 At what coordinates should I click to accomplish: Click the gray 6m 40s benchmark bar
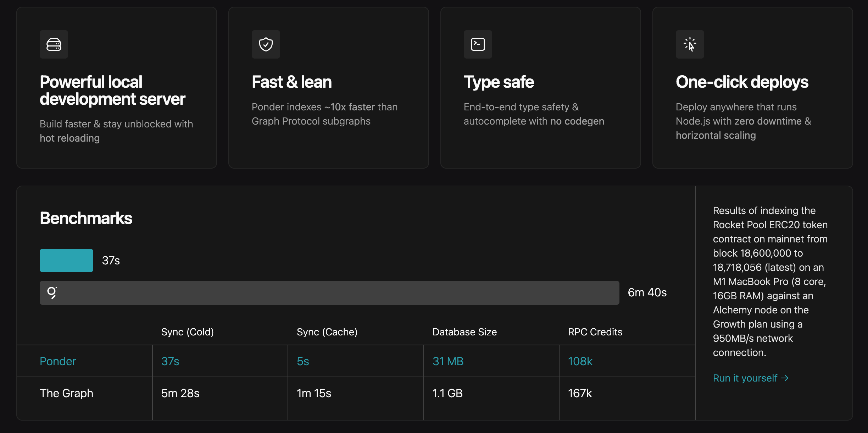(329, 293)
